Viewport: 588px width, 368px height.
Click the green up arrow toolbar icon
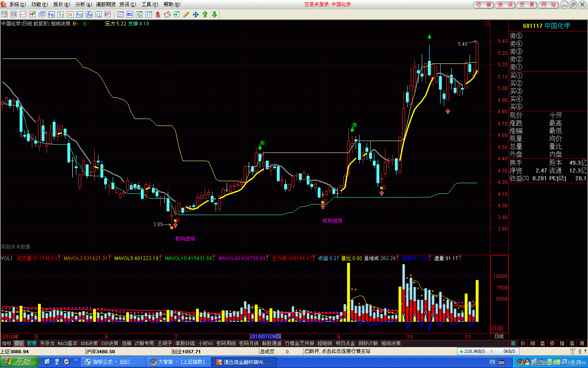pos(205,14)
